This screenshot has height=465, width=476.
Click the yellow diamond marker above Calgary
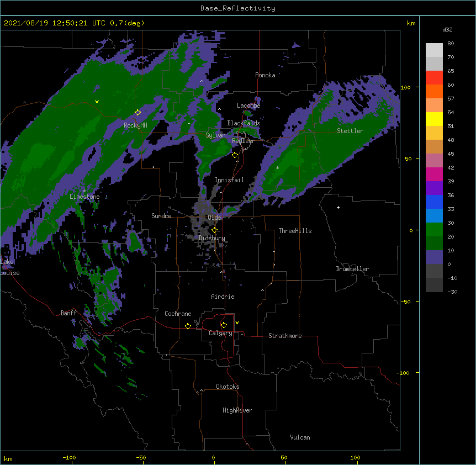coord(224,325)
